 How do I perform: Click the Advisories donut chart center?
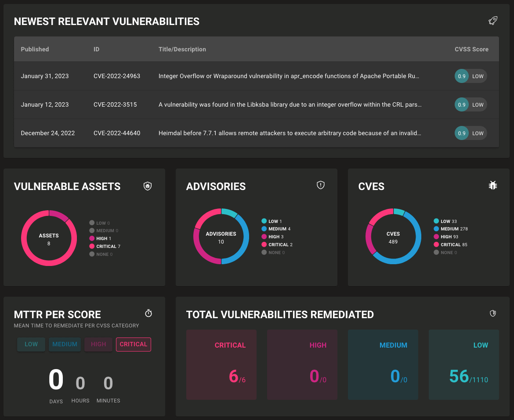click(x=221, y=237)
